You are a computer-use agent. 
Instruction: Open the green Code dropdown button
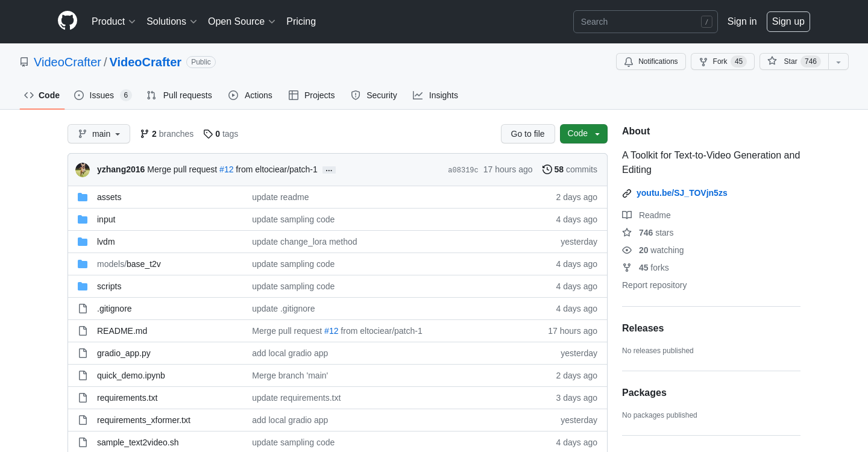tap(583, 134)
